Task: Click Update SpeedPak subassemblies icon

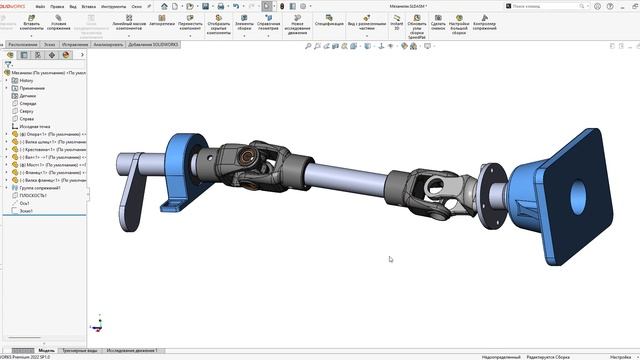Action: [x=417, y=18]
